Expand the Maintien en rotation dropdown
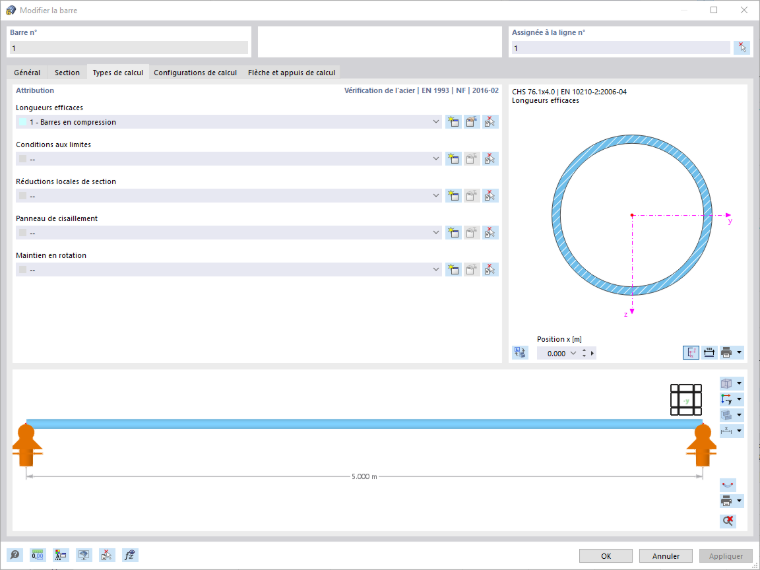Viewport: 760px width, 570px height. coord(436,269)
